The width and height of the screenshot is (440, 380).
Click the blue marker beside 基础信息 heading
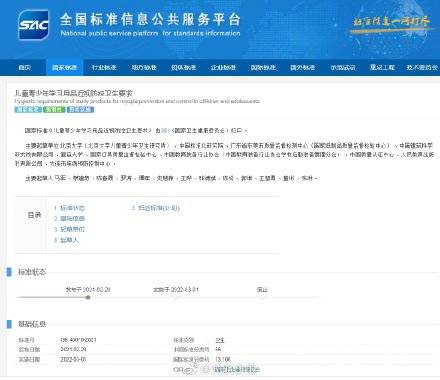pyautogui.click(x=9, y=324)
